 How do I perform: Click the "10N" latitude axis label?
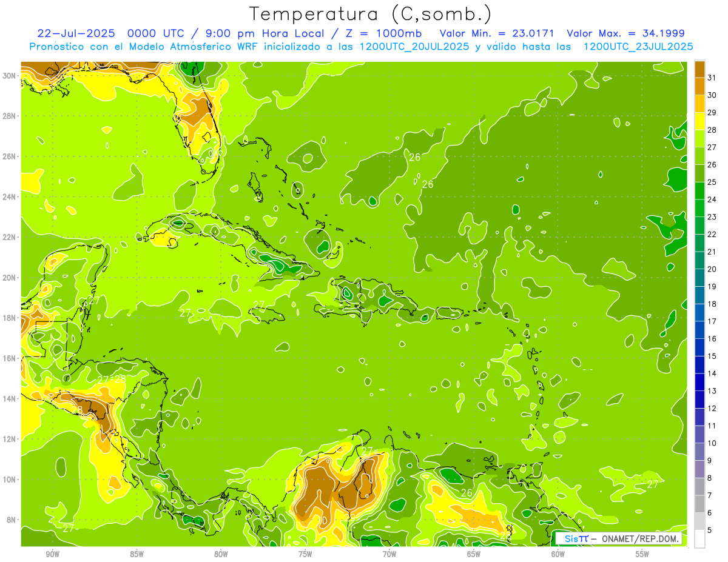pos(9,480)
